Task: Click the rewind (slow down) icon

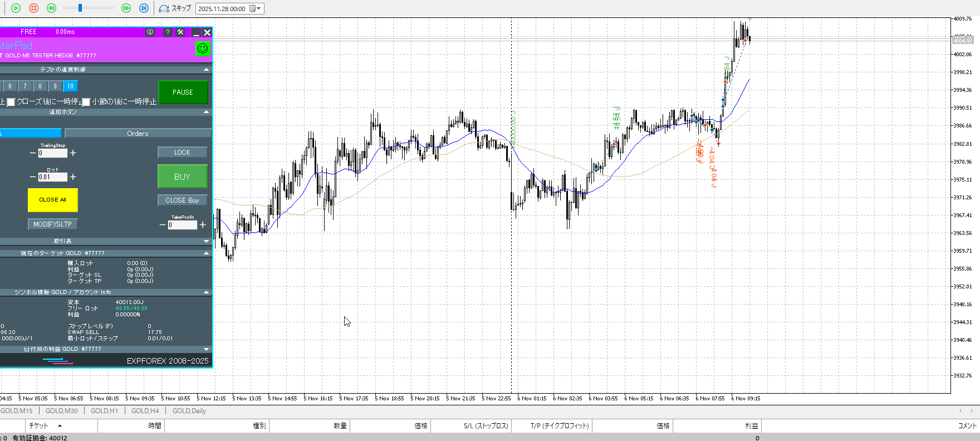Action: pyautogui.click(x=51, y=8)
